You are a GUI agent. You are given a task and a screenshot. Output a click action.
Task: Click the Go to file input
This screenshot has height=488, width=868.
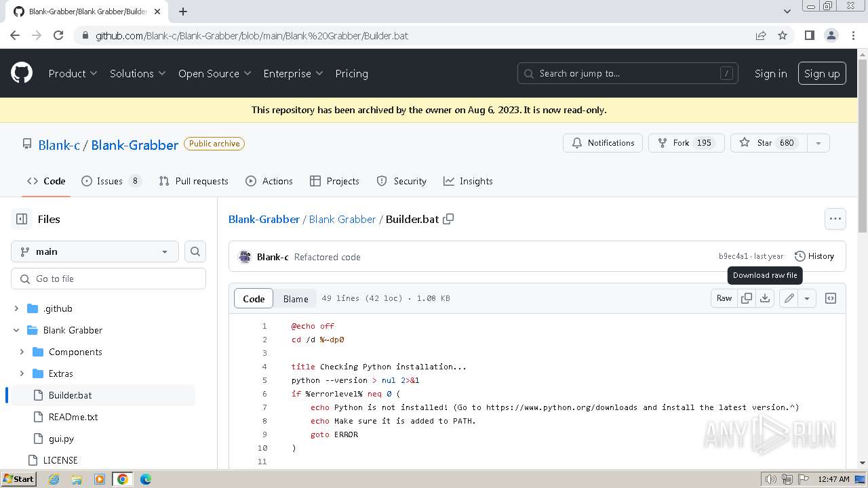point(108,279)
